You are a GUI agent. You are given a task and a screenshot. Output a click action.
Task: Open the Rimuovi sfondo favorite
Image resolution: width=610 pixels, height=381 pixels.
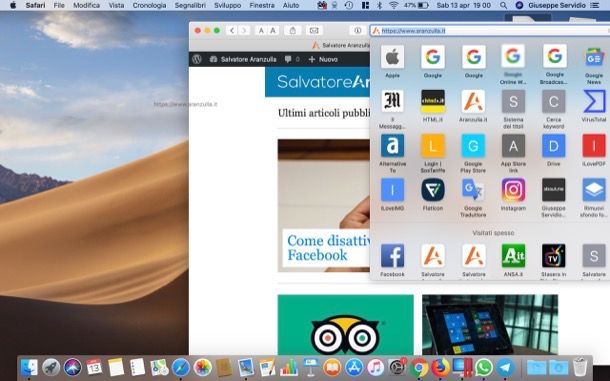(x=594, y=190)
